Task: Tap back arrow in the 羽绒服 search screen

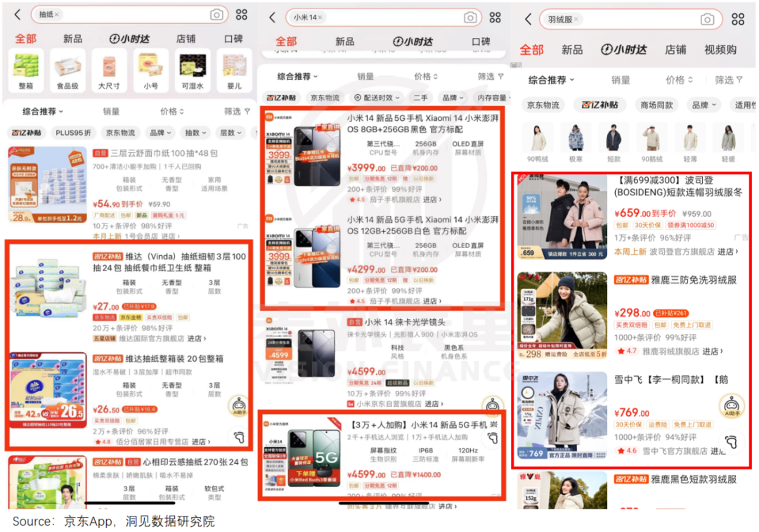Action: pyautogui.click(x=528, y=20)
